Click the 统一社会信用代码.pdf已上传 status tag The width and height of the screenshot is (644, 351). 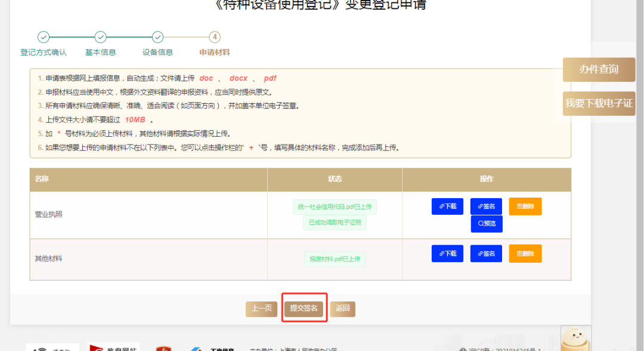pyautogui.click(x=335, y=207)
